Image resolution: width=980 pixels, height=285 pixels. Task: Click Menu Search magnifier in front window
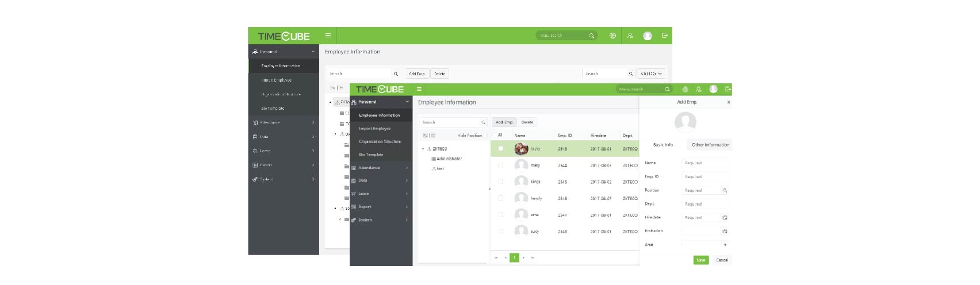point(667,89)
